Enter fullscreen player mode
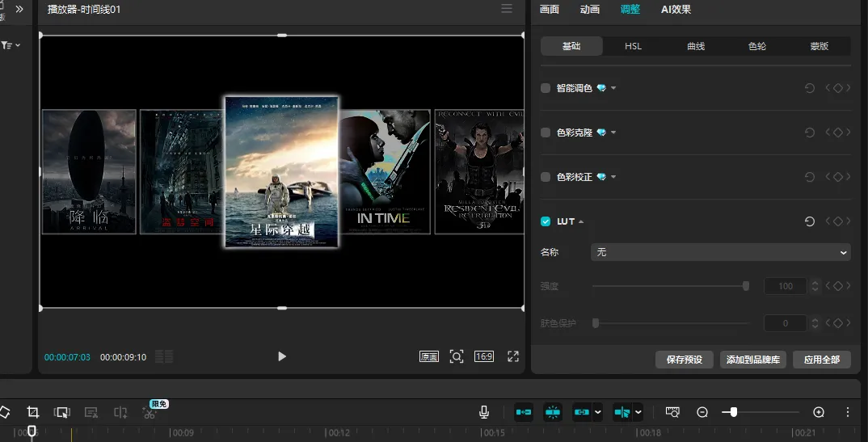The image size is (868, 442). click(513, 357)
